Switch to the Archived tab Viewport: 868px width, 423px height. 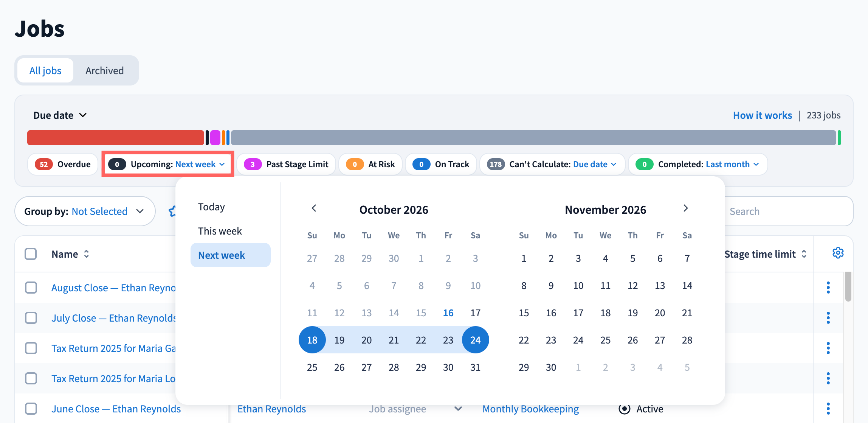(105, 70)
